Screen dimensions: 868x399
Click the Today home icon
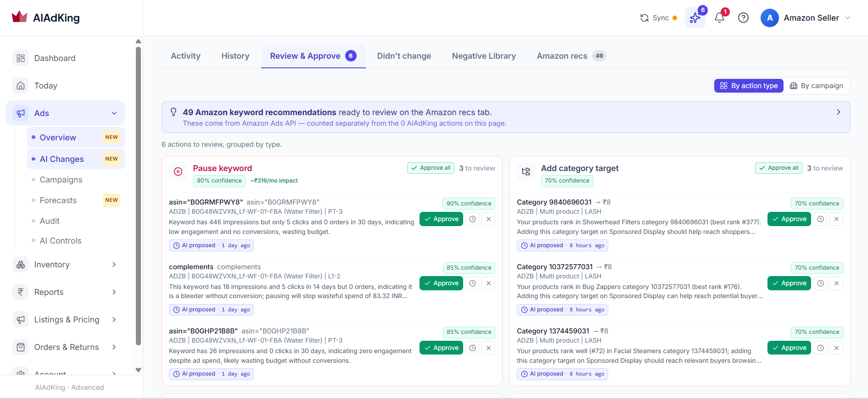[x=21, y=86]
